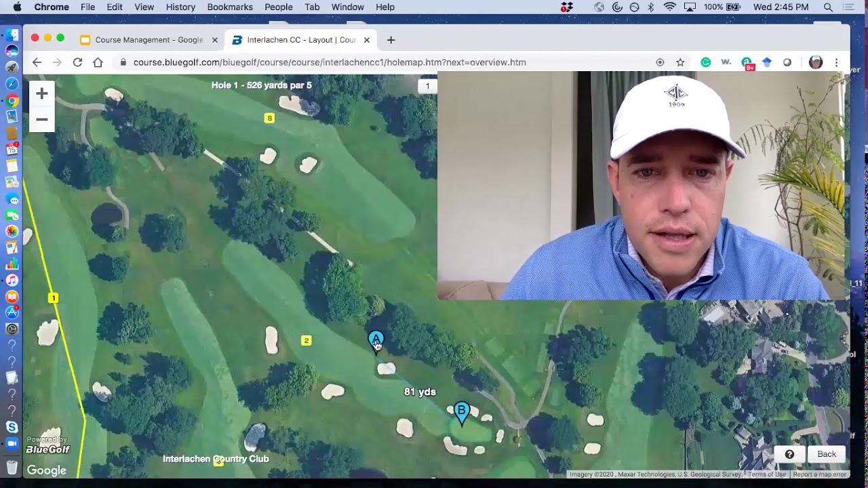Open Zoom from the Dock

tap(12, 443)
